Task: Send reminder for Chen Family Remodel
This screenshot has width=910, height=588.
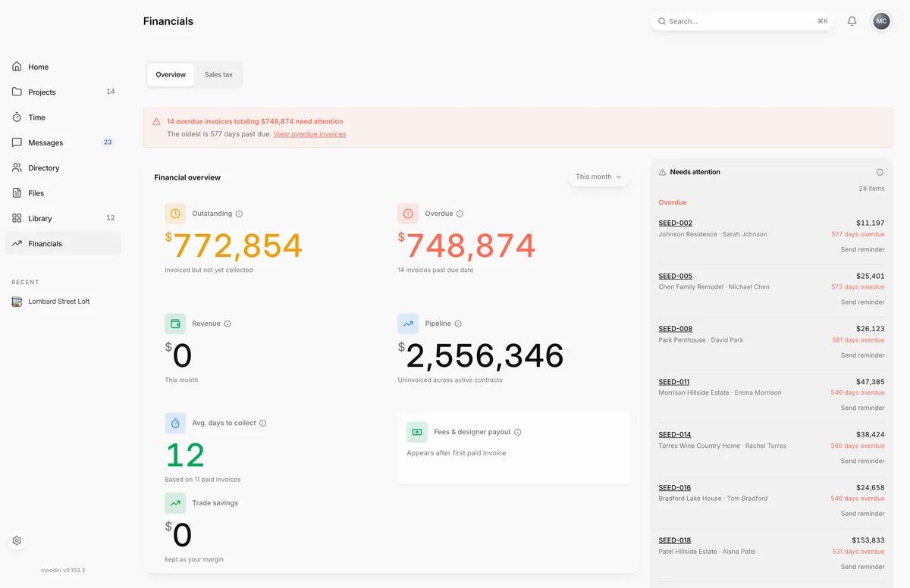Action: (863, 302)
